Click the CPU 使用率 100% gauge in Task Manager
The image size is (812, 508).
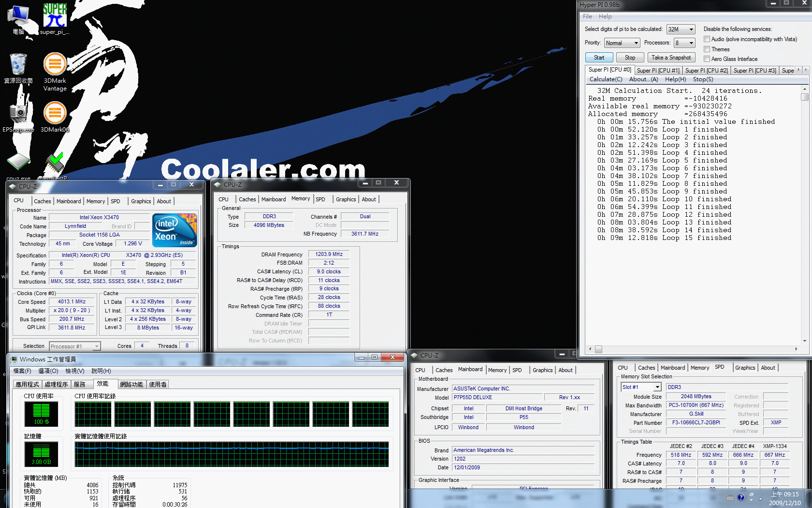point(41,414)
